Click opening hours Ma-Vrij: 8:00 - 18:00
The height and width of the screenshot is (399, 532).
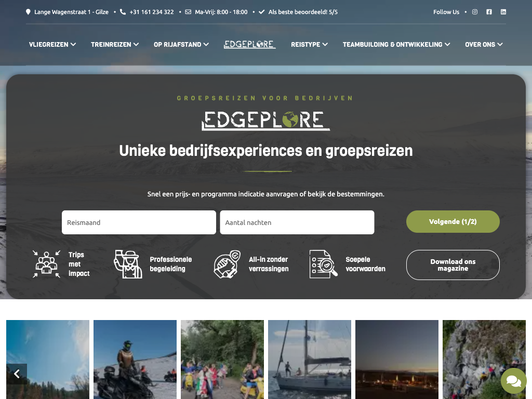[x=221, y=12]
